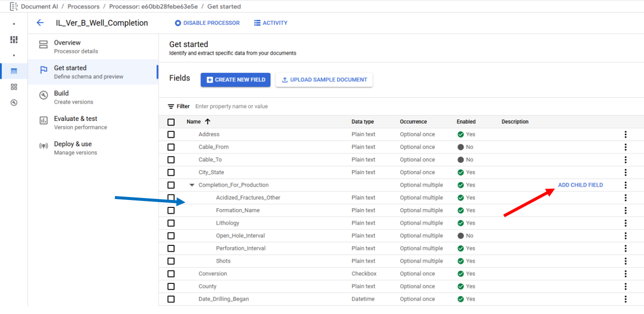Open the dashboard icon in left rail
This screenshot has width=644, height=314.
(14, 39)
